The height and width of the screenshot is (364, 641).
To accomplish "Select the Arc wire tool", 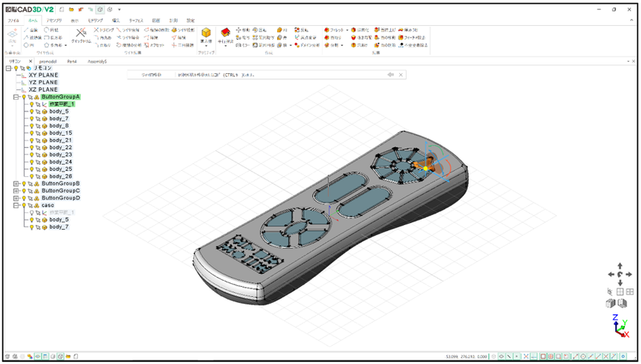I will click(x=51, y=30).
